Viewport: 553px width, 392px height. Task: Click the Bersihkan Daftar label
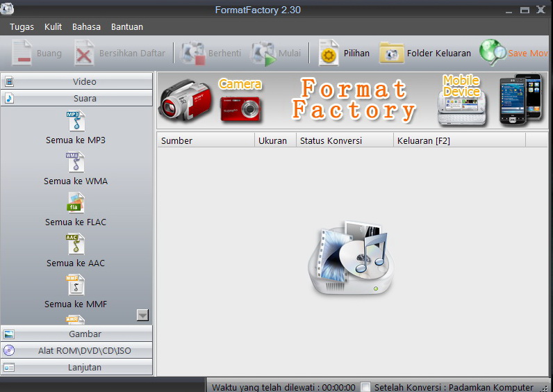(132, 53)
